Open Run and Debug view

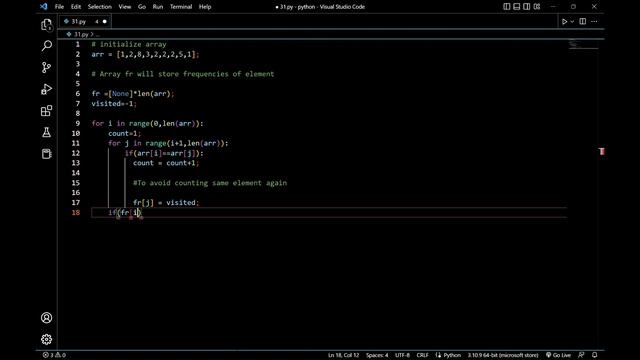pos(47,89)
